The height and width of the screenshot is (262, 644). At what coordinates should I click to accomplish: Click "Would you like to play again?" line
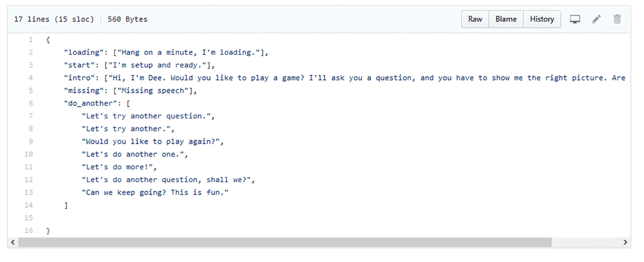(x=154, y=141)
